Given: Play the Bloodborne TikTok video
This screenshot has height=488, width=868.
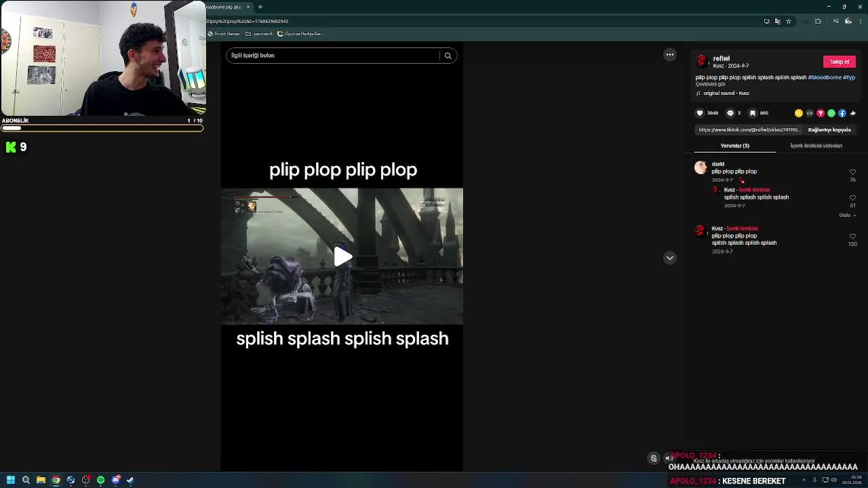Looking at the screenshot, I should pos(342,257).
